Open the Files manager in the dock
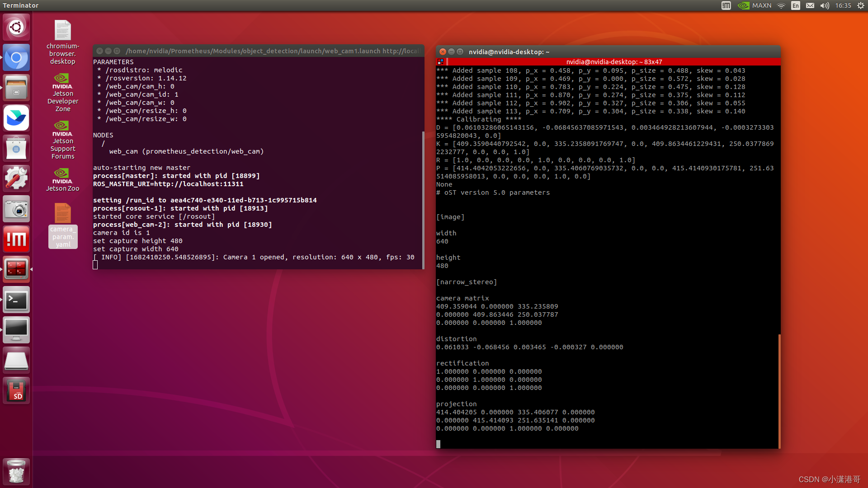This screenshot has height=488, width=868. (x=16, y=88)
